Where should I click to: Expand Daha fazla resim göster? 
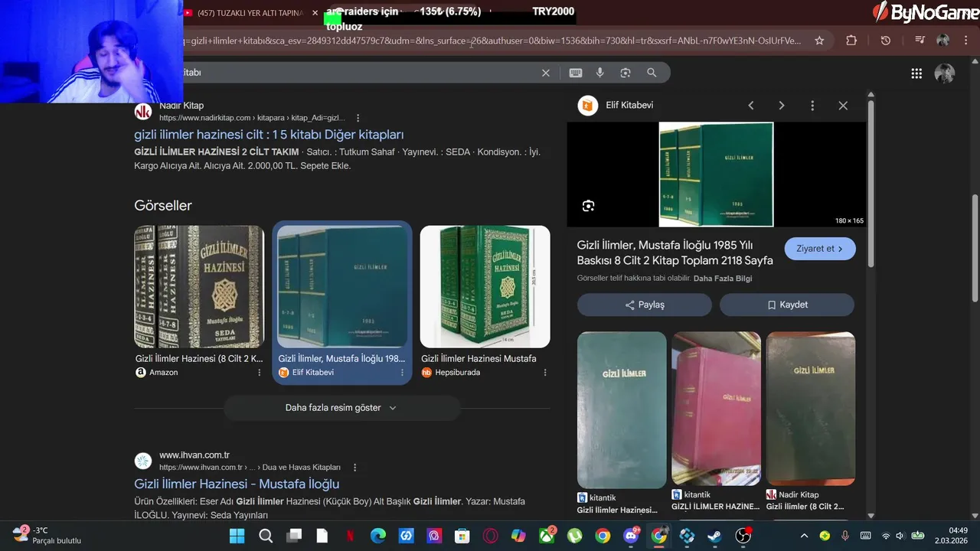341,408
